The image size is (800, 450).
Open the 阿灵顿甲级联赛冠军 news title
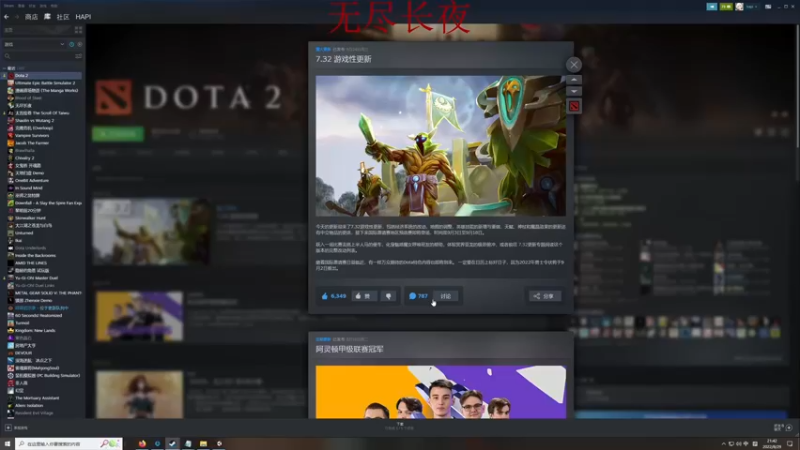349,349
